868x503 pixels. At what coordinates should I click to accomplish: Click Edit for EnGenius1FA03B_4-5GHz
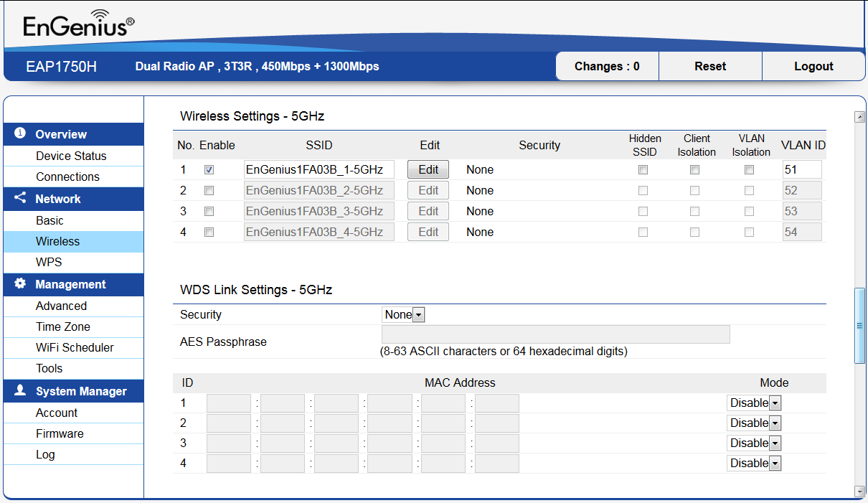tap(428, 232)
